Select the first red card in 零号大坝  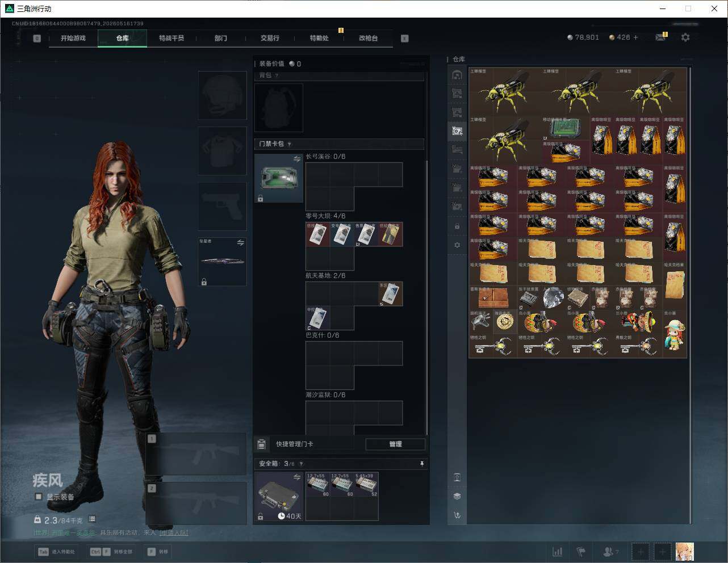318,234
